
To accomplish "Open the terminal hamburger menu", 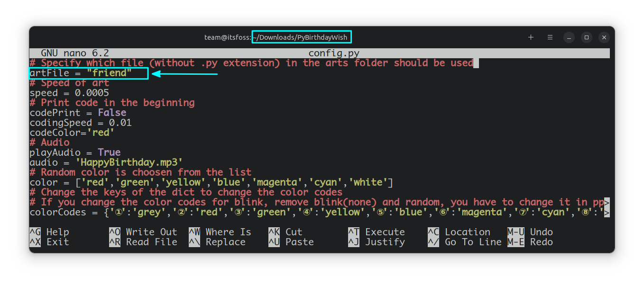I will (x=550, y=37).
